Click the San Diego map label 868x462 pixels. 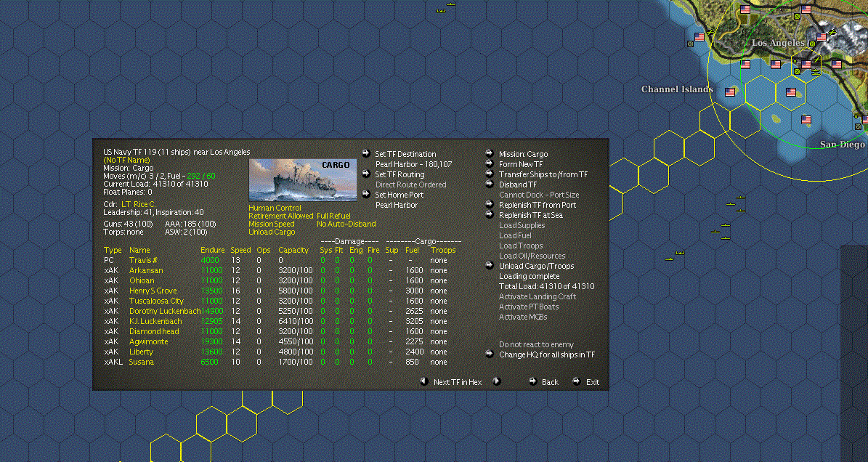(842, 145)
